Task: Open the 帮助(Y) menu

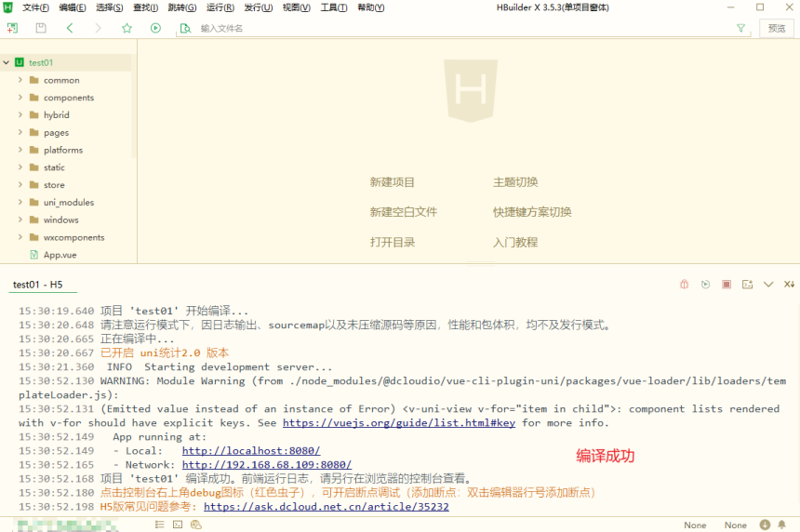Action: (x=371, y=7)
